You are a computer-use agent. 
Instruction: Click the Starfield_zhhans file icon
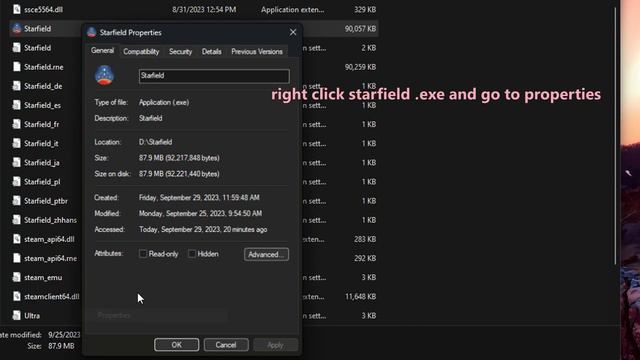16,220
